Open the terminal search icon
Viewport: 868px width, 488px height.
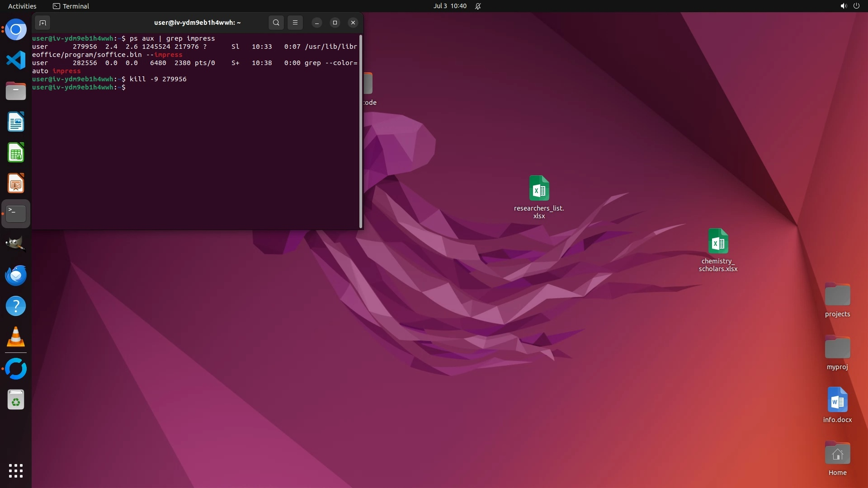point(276,23)
